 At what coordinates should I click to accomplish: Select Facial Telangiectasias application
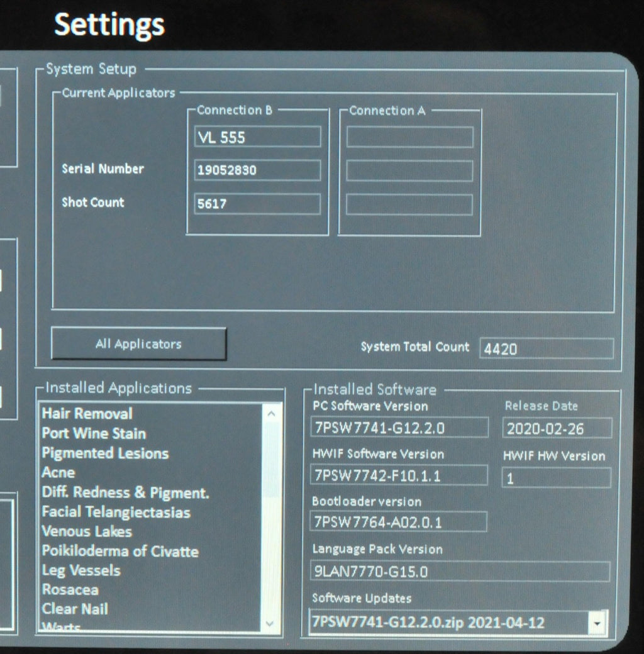(116, 512)
